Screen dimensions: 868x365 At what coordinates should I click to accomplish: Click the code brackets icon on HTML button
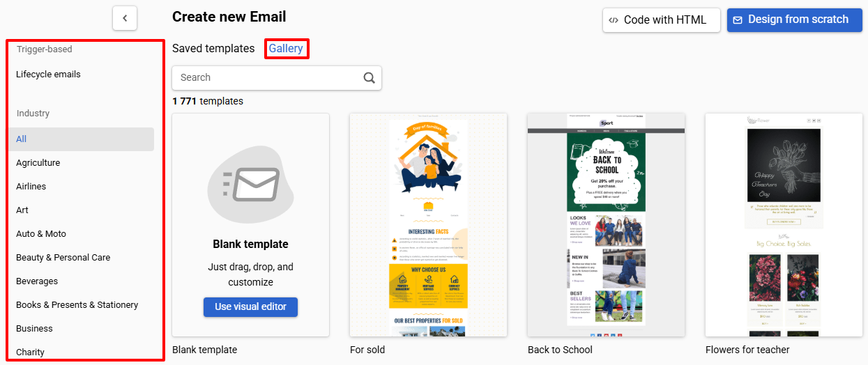point(614,20)
